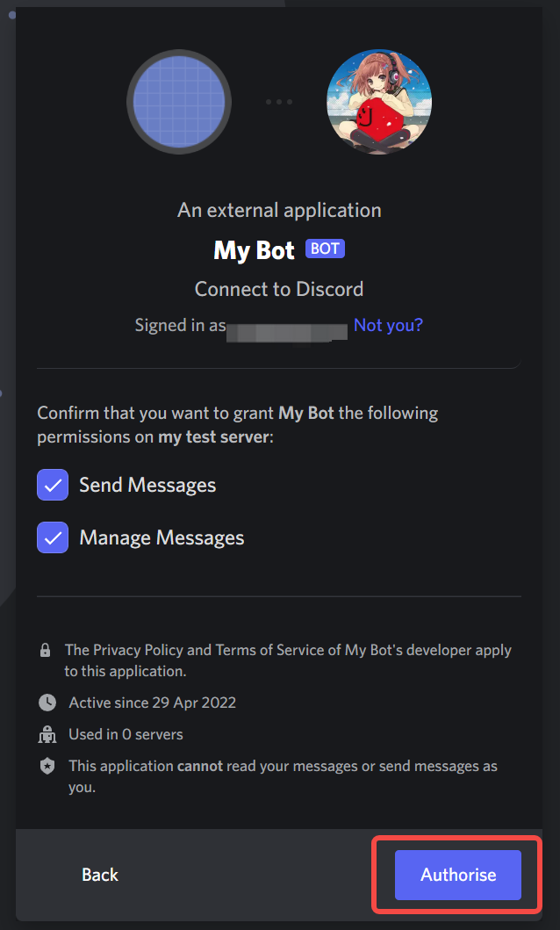Click the shield star icon
Screen dimensions: 560x930
(x=47, y=767)
